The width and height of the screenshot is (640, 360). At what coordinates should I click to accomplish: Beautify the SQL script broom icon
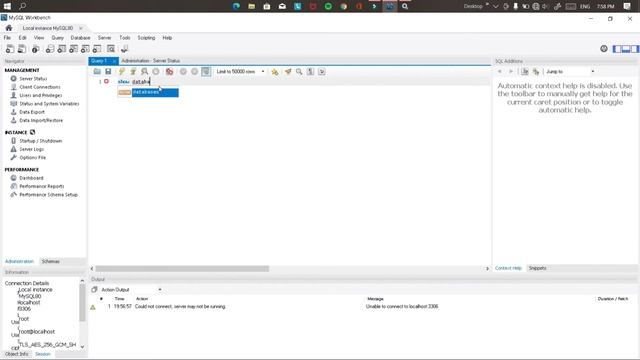click(288, 71)
